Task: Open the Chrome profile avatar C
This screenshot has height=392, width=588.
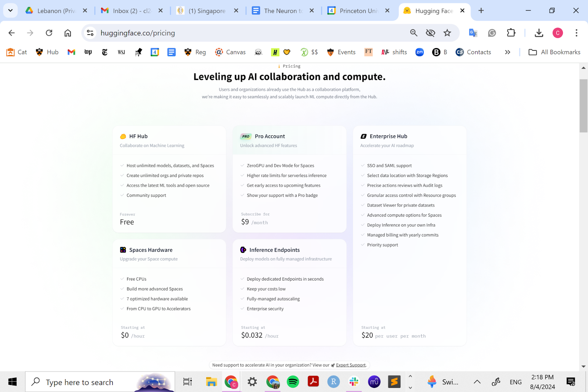Action: tap(557, 33)
